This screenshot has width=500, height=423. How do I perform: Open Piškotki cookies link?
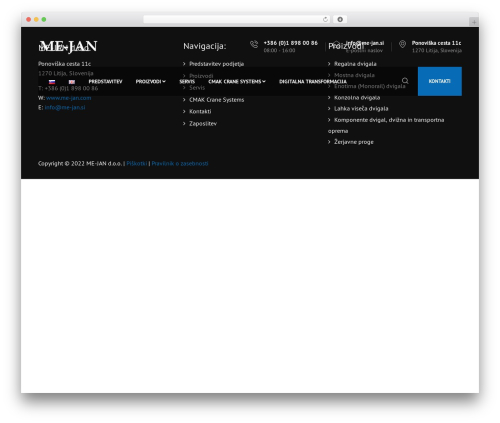[x=137, y=164]
